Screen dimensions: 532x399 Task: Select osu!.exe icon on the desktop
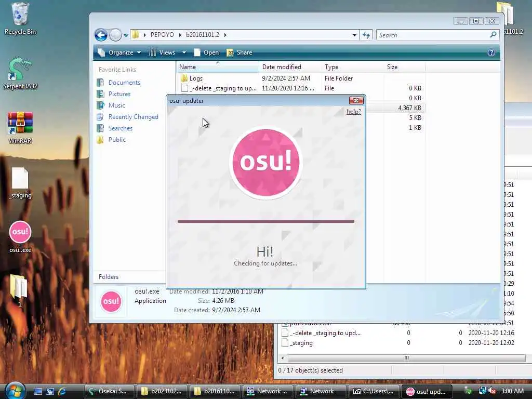point(20,237)
